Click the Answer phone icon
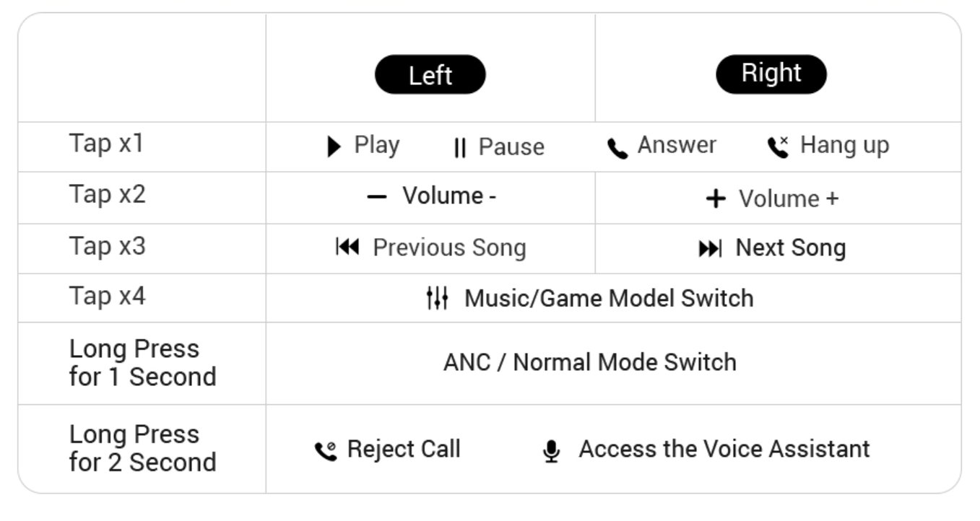The height and width of the screenshot is (521, 980). tap(617, 149)
